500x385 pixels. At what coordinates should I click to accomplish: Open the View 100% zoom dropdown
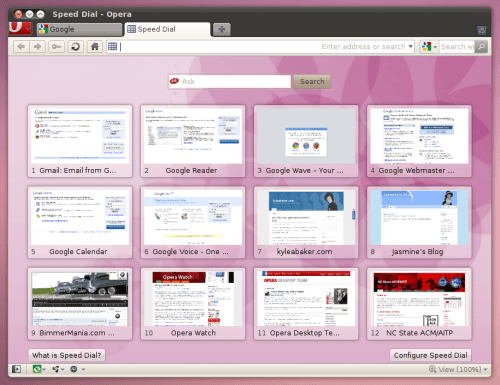[459, 369]
